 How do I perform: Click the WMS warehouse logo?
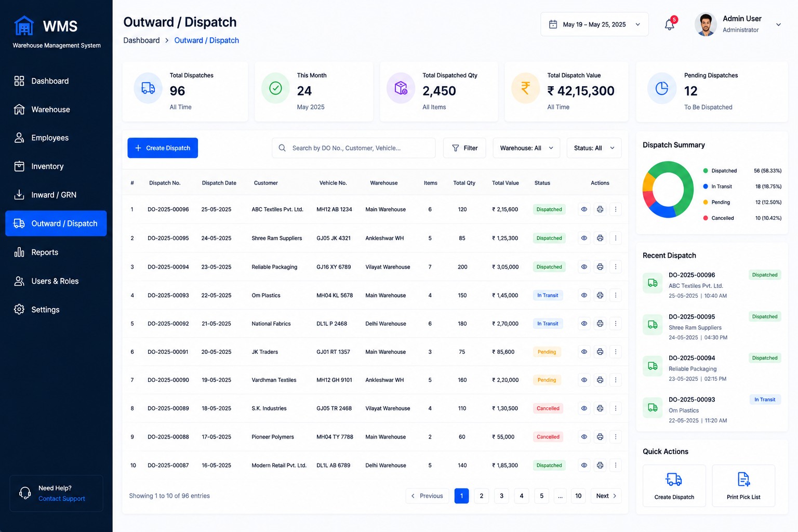pyautogui.click(x=24, y=25)
